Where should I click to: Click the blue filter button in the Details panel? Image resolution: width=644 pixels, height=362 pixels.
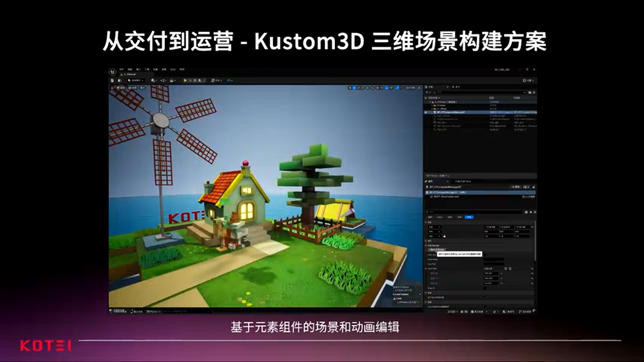click(469, 217)
